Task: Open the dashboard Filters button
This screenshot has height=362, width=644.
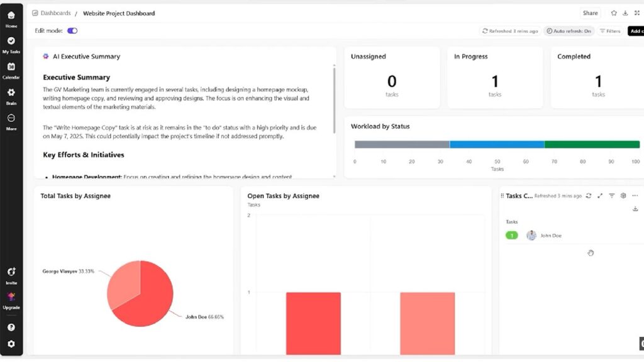Action: (x=610, y=31)
